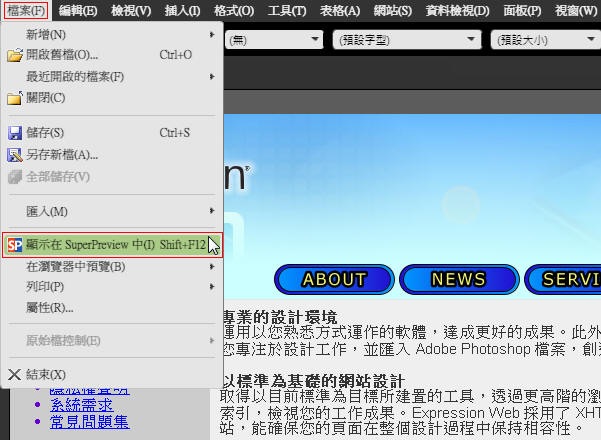Click the NEWS navigation button
This screenshot has height=440, width=601.
[459, 279]
